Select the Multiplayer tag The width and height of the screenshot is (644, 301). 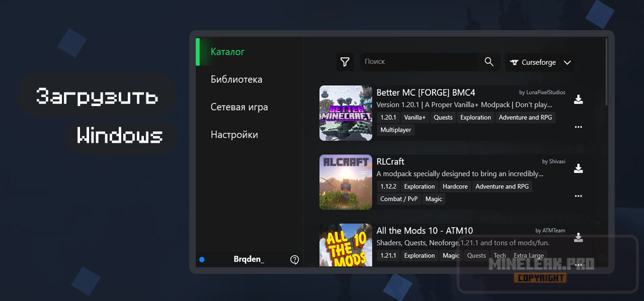click(x=396, y=130)
